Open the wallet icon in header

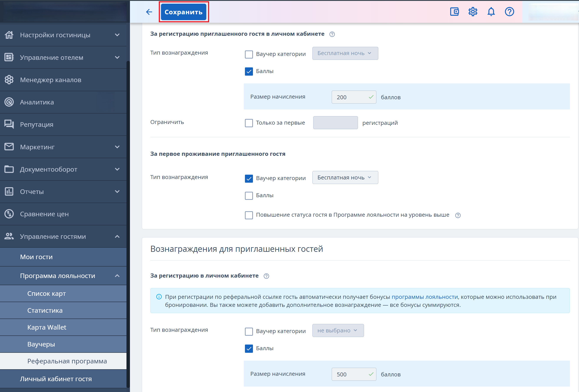[454, 12]
